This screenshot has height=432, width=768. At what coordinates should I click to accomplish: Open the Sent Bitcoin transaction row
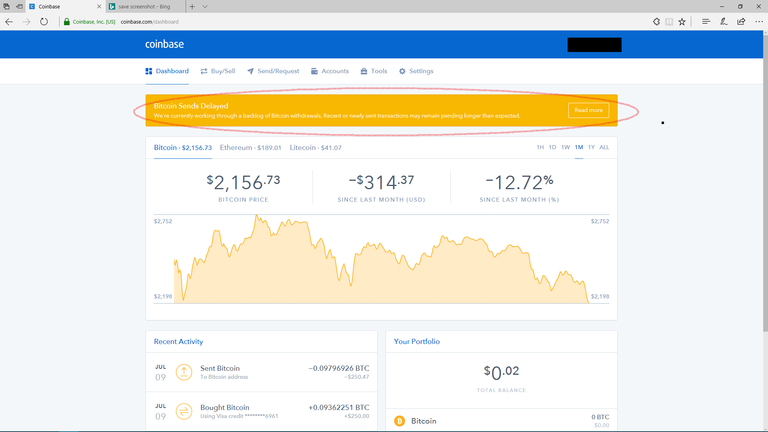(x=262, y=372)
